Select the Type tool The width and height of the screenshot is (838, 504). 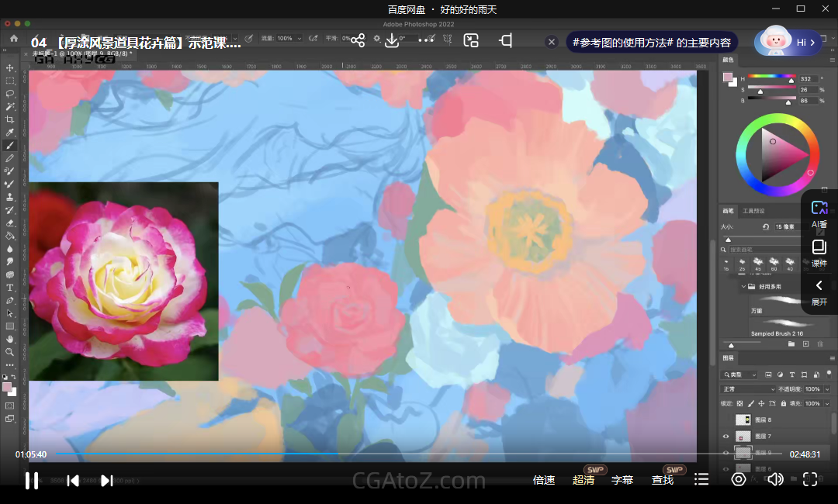coord(10,288)
